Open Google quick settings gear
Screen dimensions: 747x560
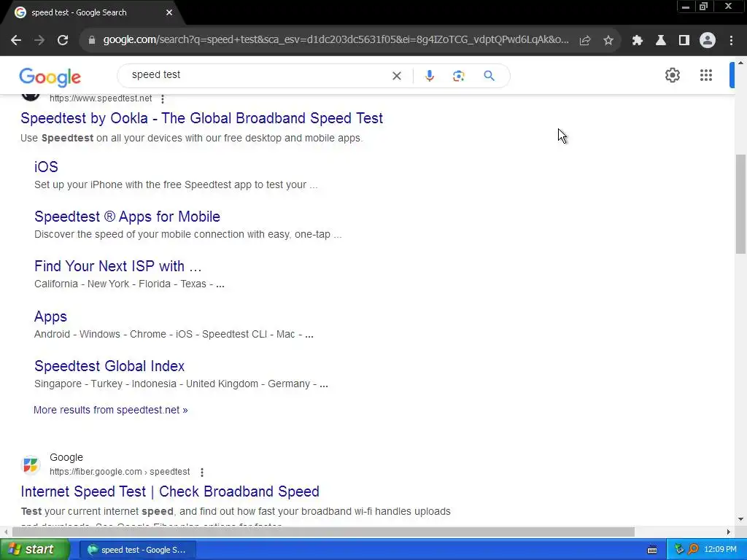[672, 75]
